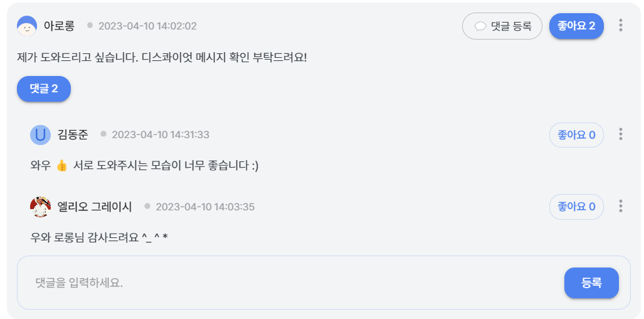This screenshot has height=319, width=644.
Task: Click the username 아로롱
Action: [x=59, y=26]
